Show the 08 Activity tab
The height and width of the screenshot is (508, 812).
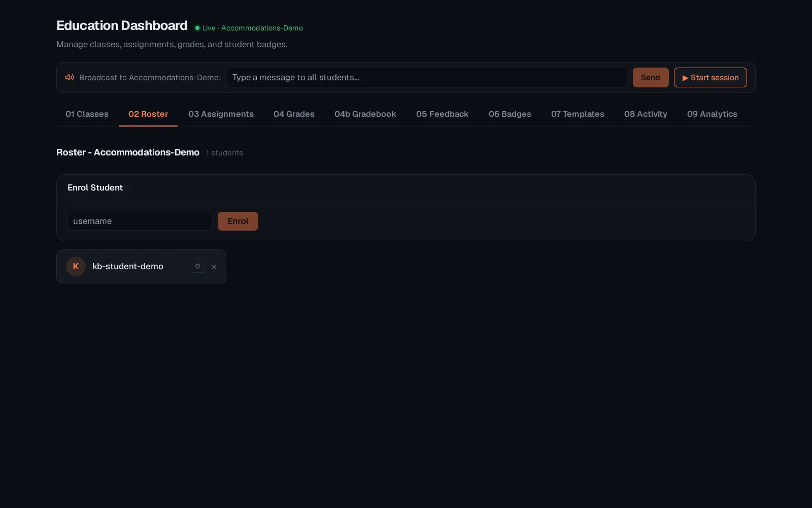(646, 114)
